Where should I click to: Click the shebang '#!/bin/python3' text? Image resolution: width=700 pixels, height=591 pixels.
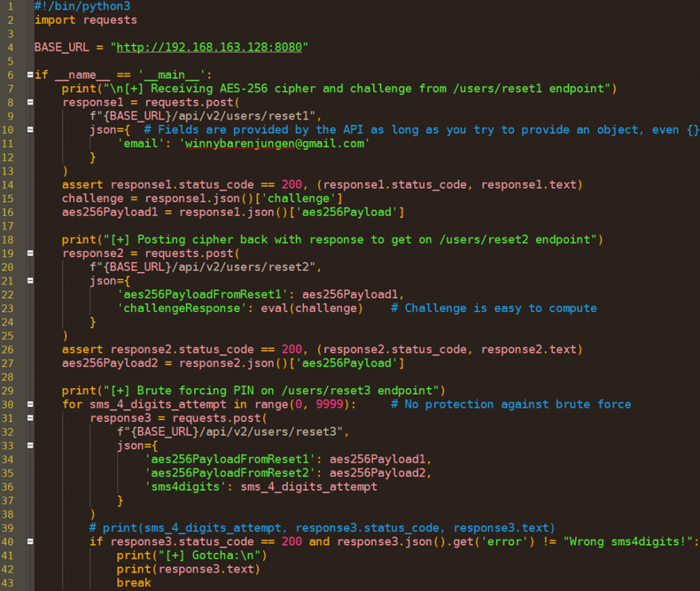[83, 6]
